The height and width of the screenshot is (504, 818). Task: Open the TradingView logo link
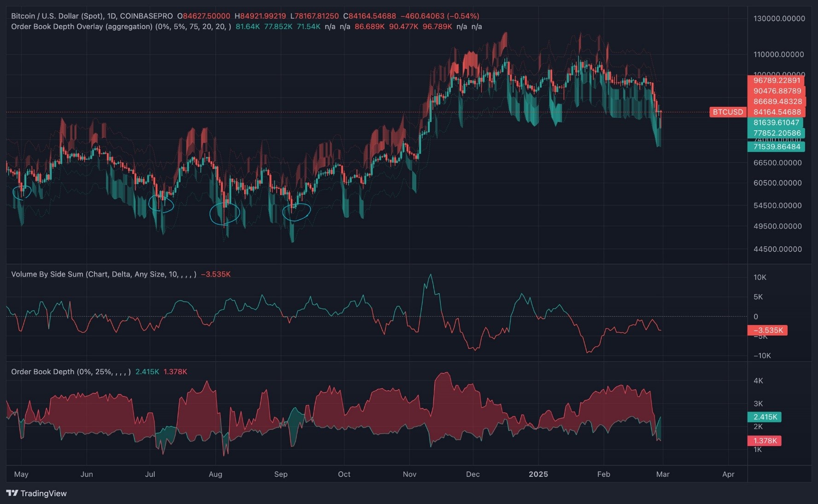37,493
